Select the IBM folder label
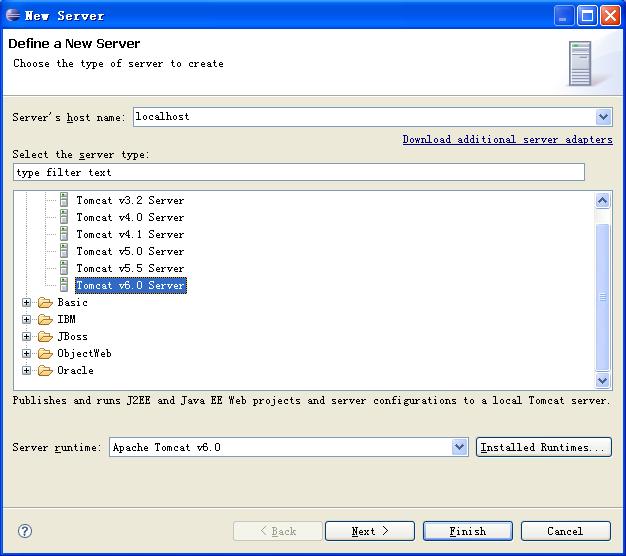 [x=66, y=319]
